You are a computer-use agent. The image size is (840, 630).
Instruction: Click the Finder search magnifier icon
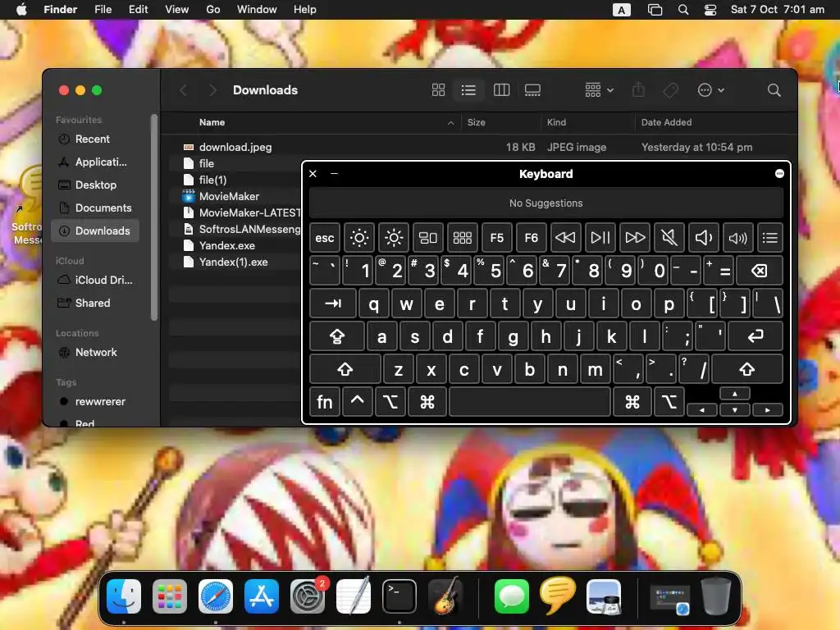[x=774, y=90]
